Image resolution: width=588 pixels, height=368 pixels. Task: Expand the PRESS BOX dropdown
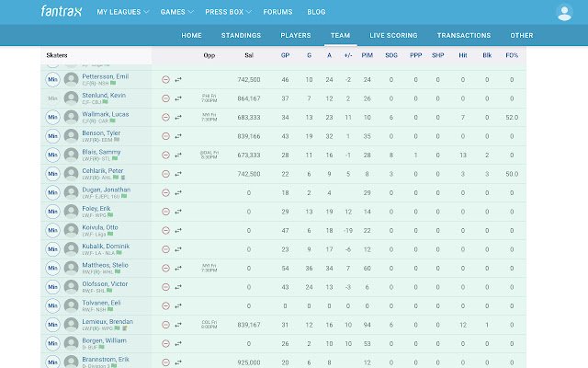click(x=228, y=12)
